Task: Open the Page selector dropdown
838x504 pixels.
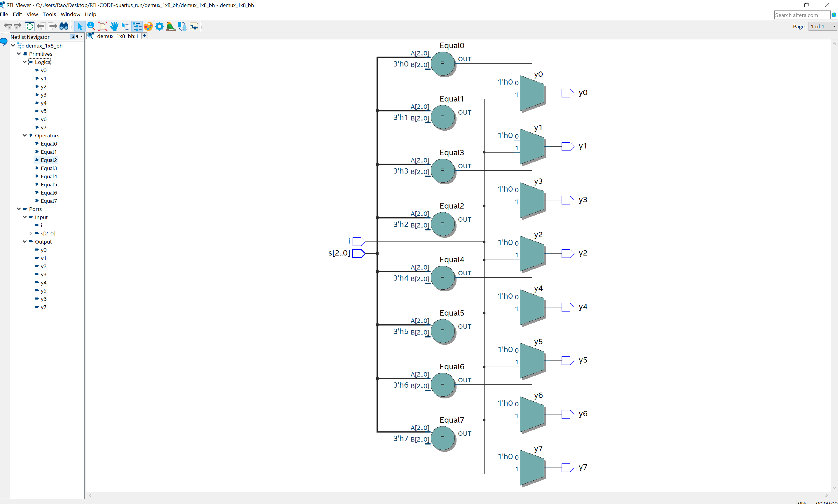Action: click(823, 27)
